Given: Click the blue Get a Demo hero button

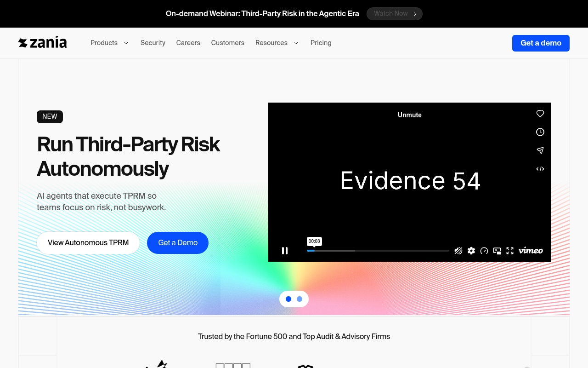Looking at the screenshot, I should pos(178,243).
